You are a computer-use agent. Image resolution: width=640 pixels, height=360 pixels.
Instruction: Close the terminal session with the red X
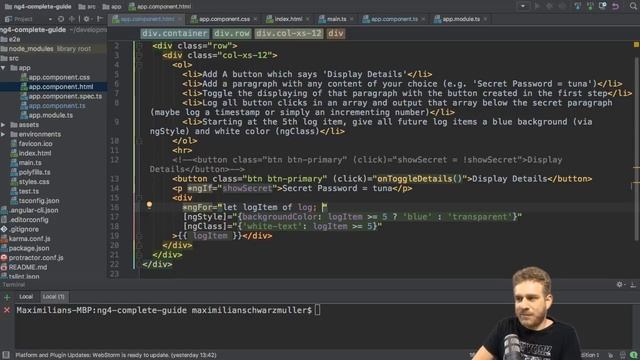7,310
